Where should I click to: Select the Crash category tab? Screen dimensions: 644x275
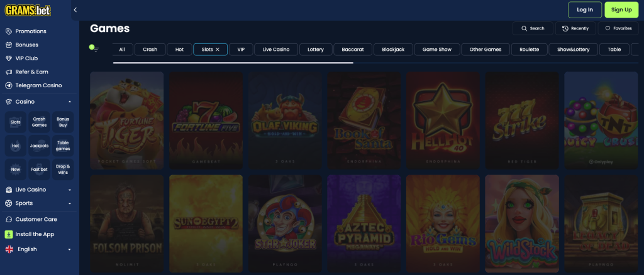point(150,49)
